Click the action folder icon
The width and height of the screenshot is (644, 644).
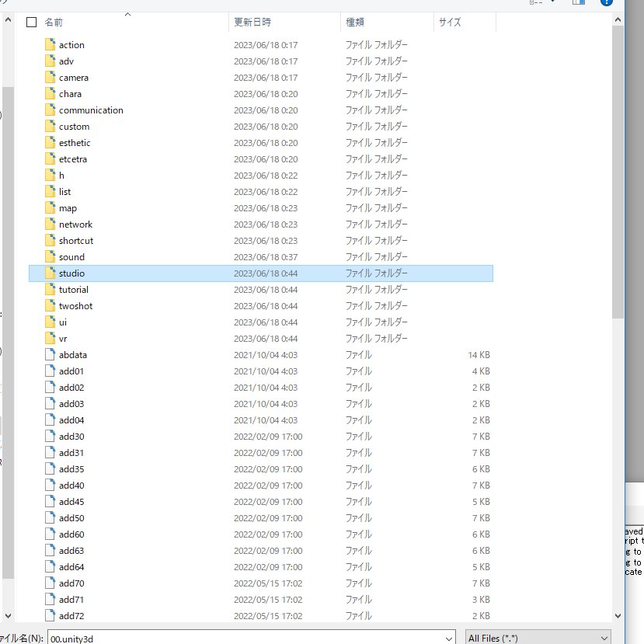[50, 45]
